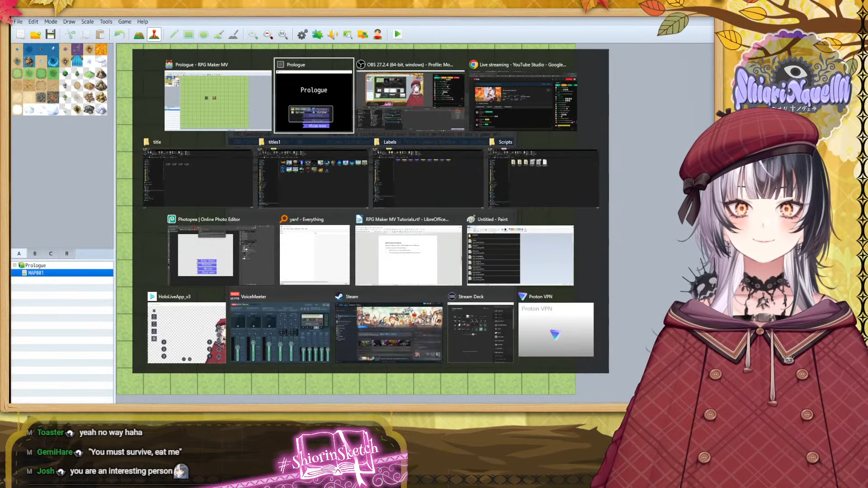
Task: Open the Scale menu
Action: click(x=87, y=22)
